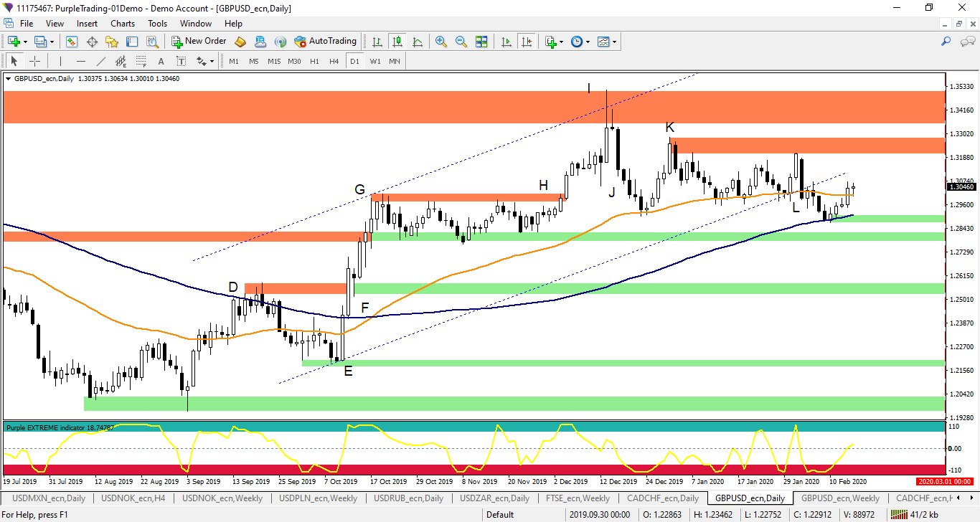Select the Crosshair tool

(34, 61)
